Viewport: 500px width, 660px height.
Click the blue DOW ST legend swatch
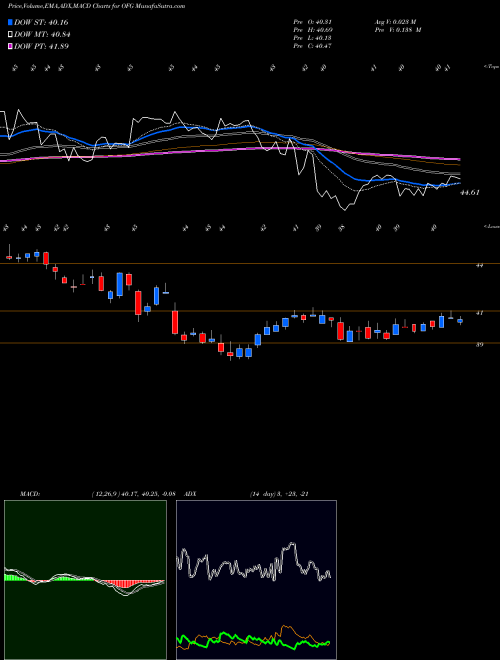(x=10, y=22)
